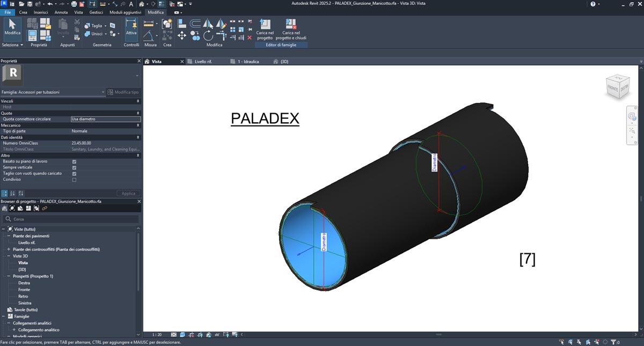
Task: Open the Annota ribbon tab
Action: (x=61, y=12)
